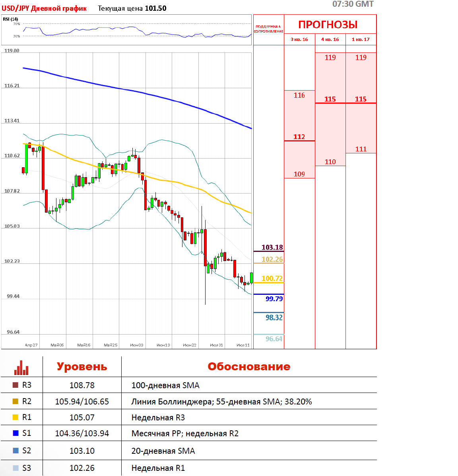Click forecast value 109 for Q3 16
The width and height of the screenshot is (458, 476).
tap(299, 174)
